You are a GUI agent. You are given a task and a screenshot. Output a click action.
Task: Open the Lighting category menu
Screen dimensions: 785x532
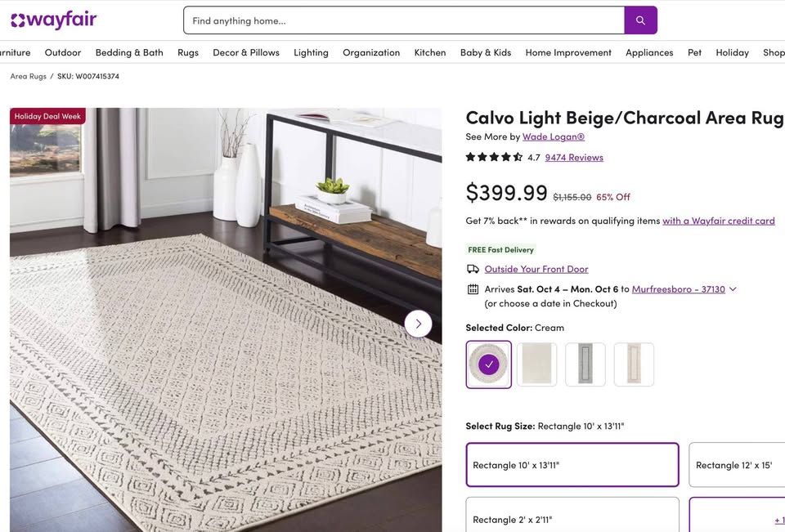point(311,52)
